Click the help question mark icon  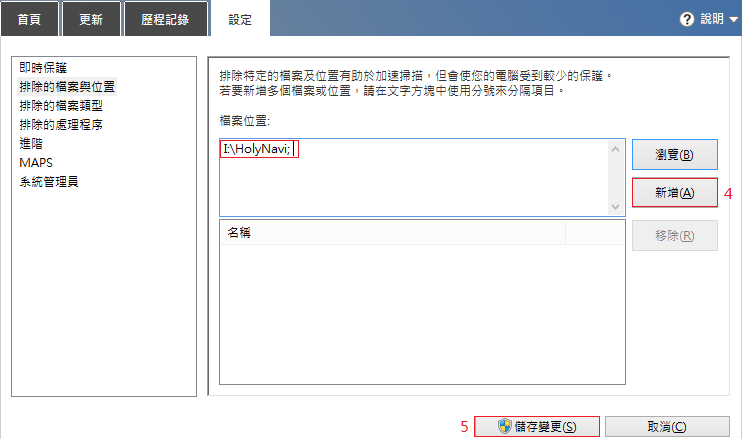point(687,19)
